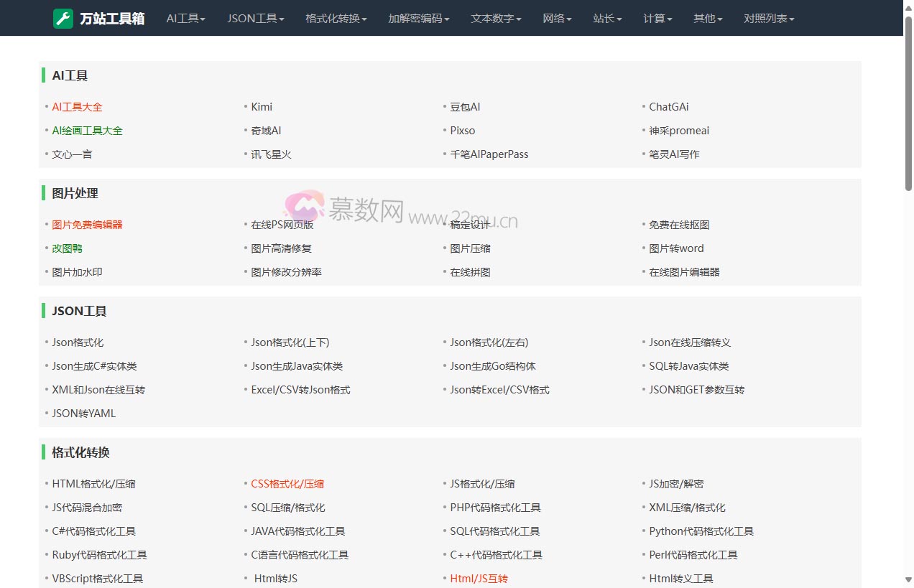Viewport: 914px width, 588px height.
Task: Open the Json格式化 tool link
Action: (x=77, y=342)
